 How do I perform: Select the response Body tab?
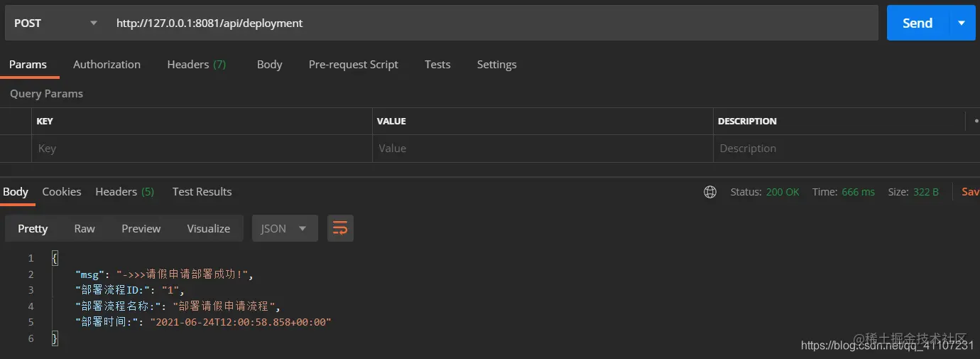tap(16, 191)
